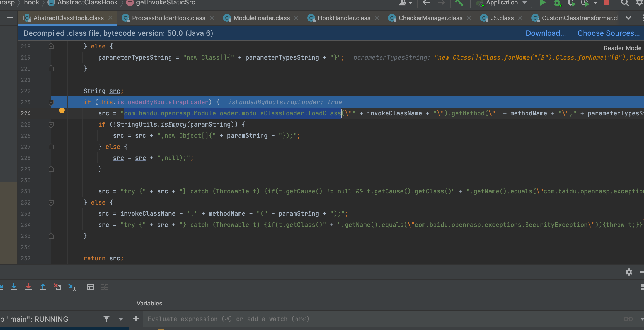Click the green Debug bug icon
644x330 pixels.
tap(557, 3)
